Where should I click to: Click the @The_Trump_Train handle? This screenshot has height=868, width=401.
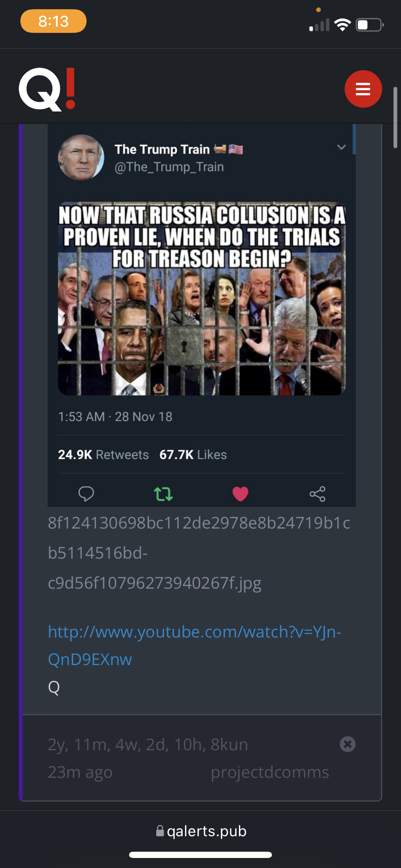coord(169,167)
